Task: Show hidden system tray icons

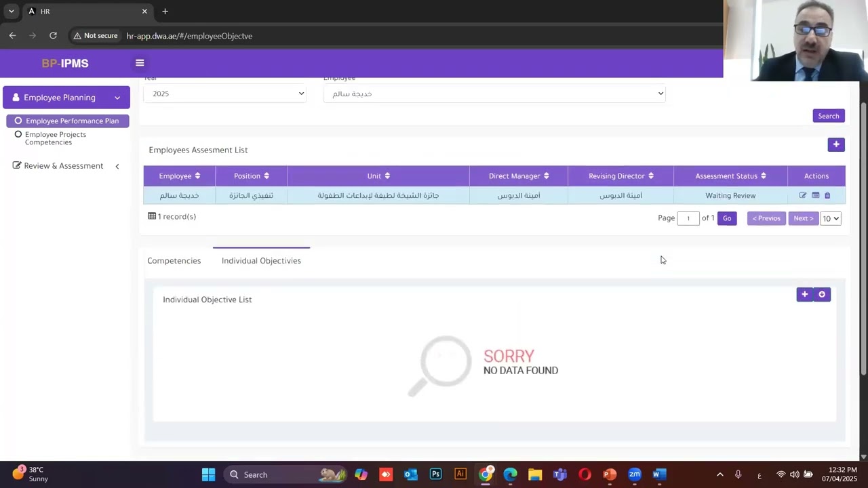Action: 719,474
